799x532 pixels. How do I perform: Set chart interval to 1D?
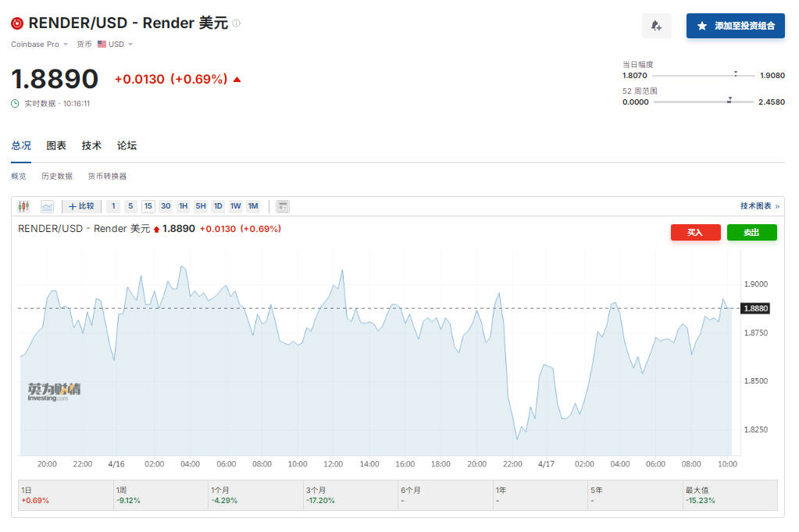click(218, 206)
